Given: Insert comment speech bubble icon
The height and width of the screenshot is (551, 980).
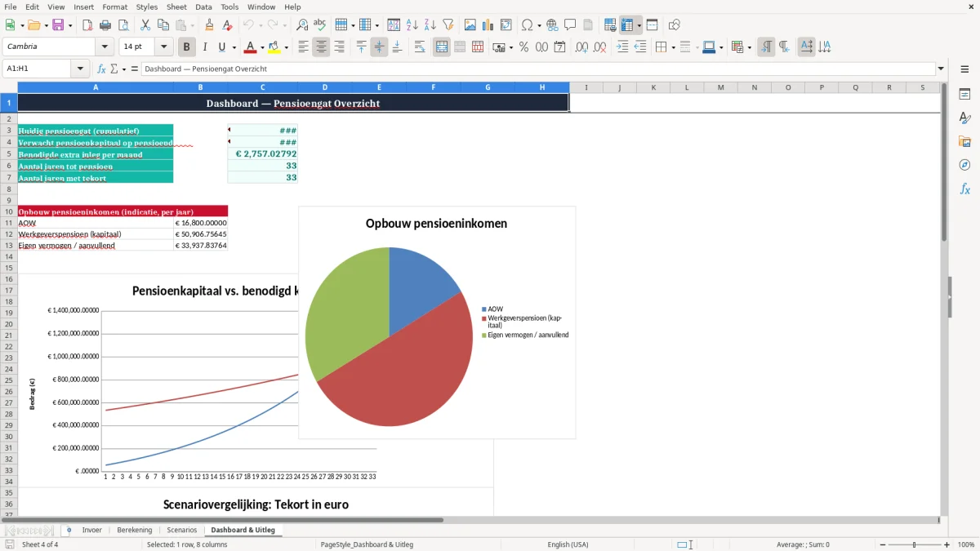Looking at the screenshot, I should coord(570,25).
